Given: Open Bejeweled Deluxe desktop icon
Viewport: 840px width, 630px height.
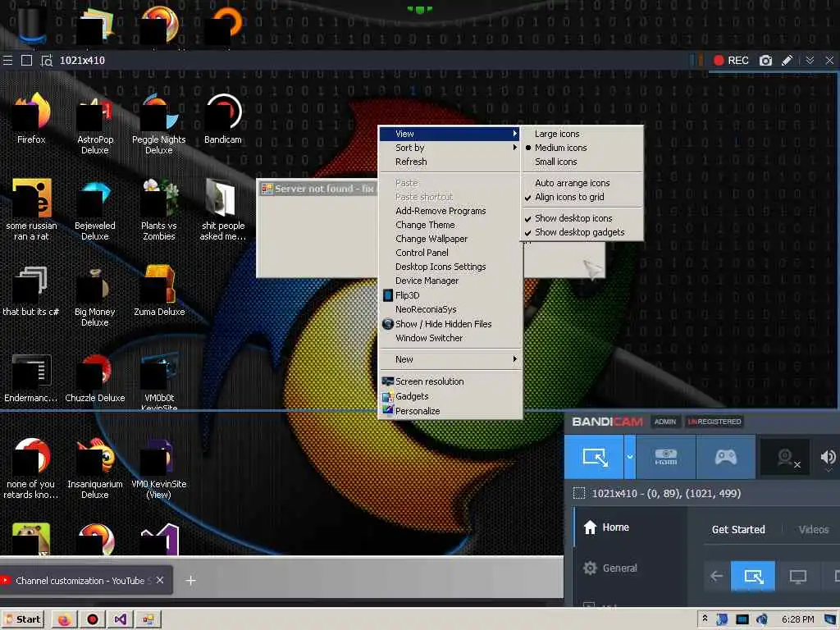Looking at the screenshot, I should click(x=95, y=210).
